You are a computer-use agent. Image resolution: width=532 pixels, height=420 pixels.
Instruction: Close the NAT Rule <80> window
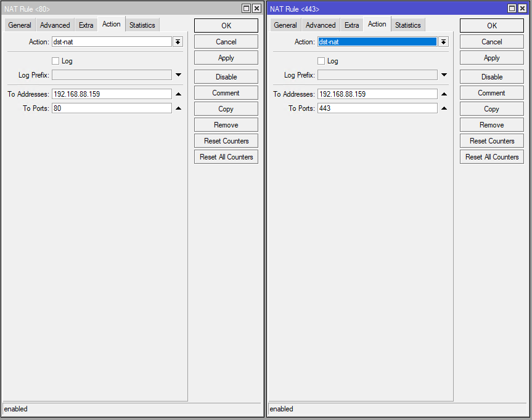257,9
